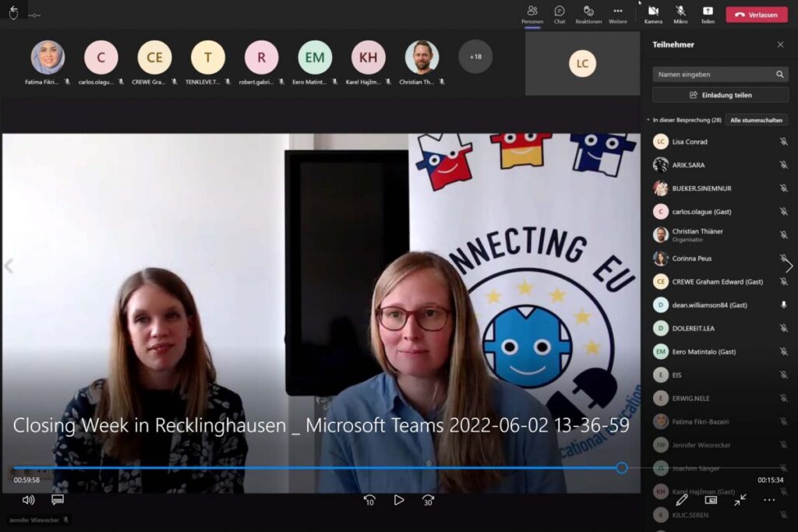Image resolution: width=798 pixels, height=532 pixels.
Task: Exit full screen with the collapse arrows
Action: 740,501
